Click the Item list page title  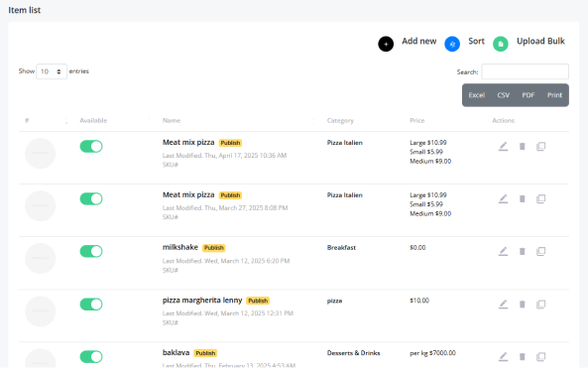(25, 10)
